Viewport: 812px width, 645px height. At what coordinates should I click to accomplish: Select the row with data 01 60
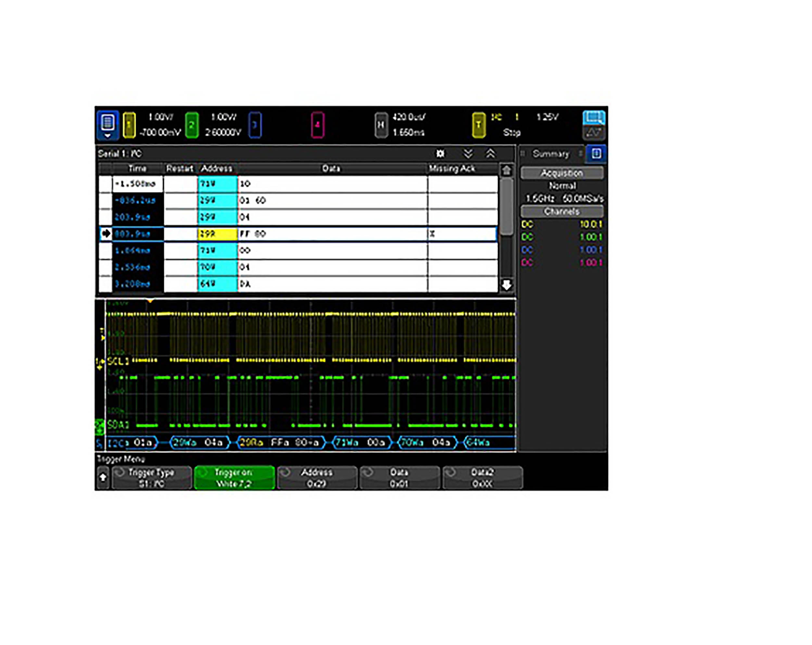[x=298, y=200]
